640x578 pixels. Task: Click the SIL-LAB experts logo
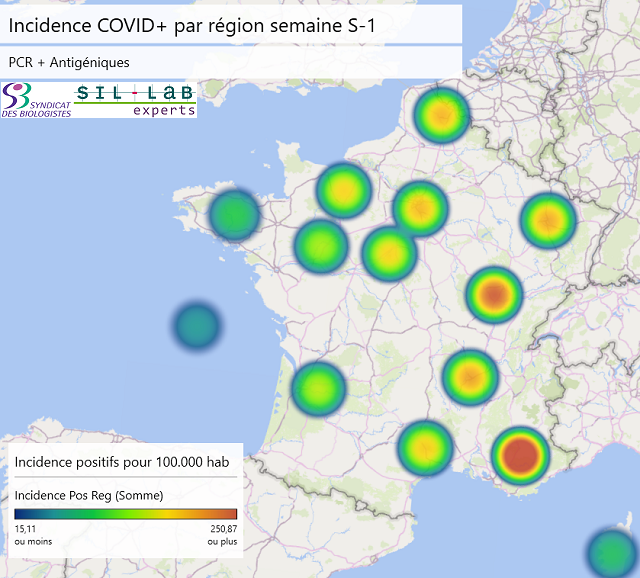pos(135,100)
